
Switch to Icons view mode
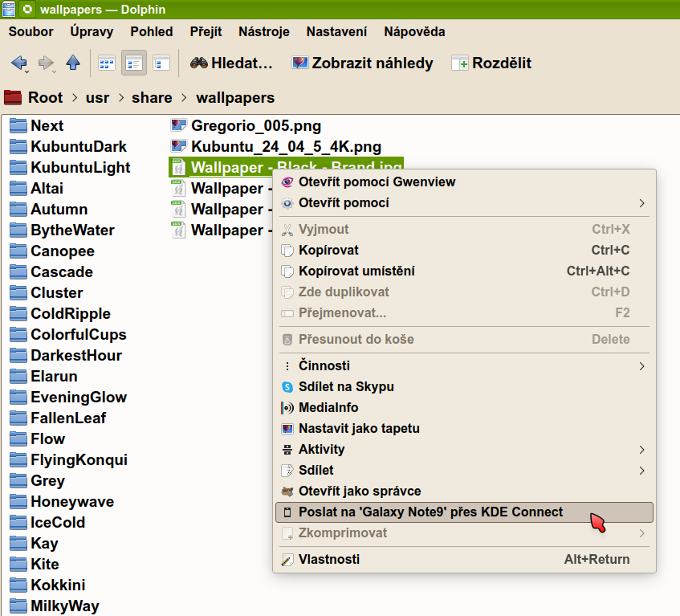click(x=107, y=63)
